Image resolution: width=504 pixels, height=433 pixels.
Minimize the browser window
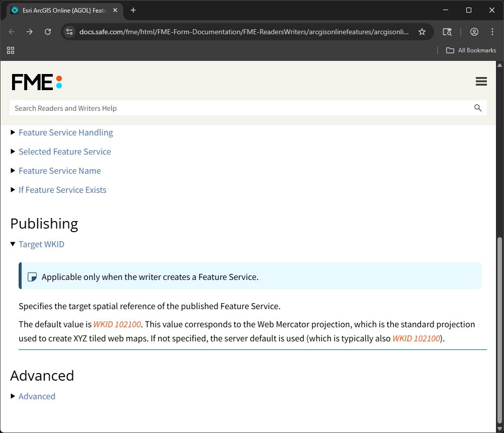[x=446, y=10]
